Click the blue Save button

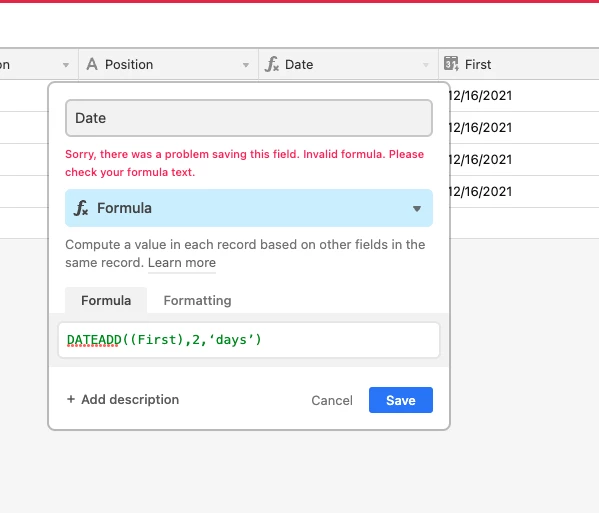point(401,400)
